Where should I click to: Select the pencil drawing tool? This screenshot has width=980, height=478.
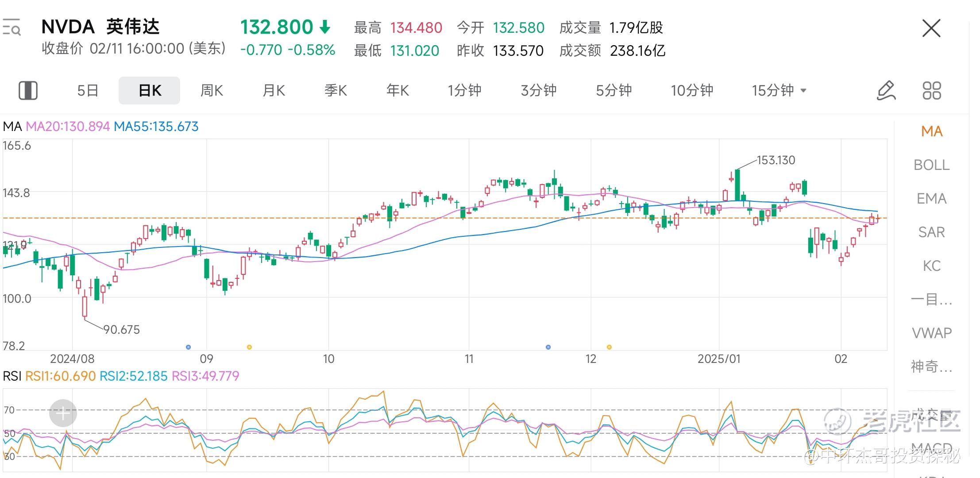(886, 90)
